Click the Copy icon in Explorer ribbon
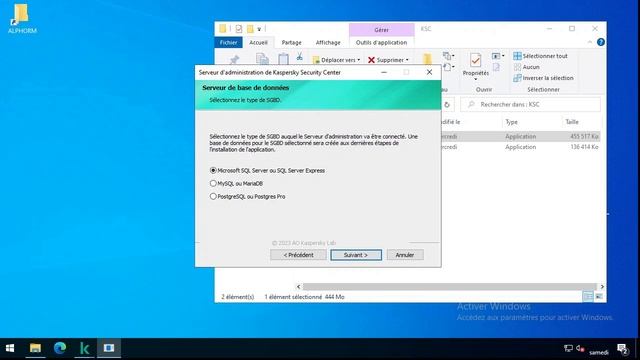640x360 pixels. click(x=262, y=59)
